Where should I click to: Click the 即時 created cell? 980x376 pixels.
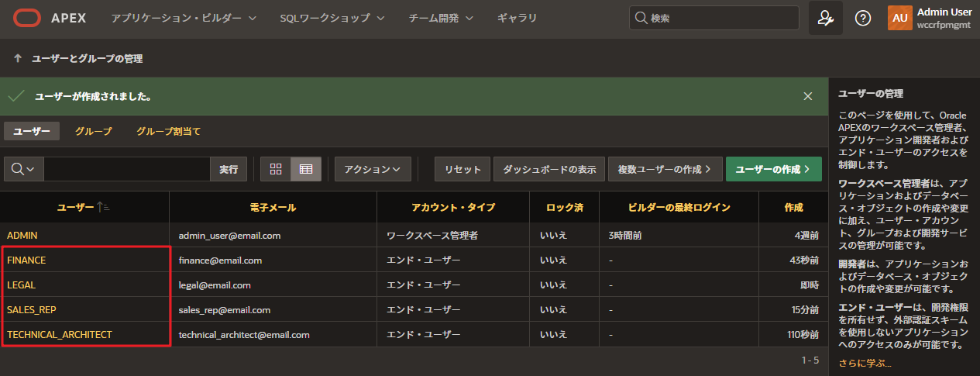(x=793, y=285)
